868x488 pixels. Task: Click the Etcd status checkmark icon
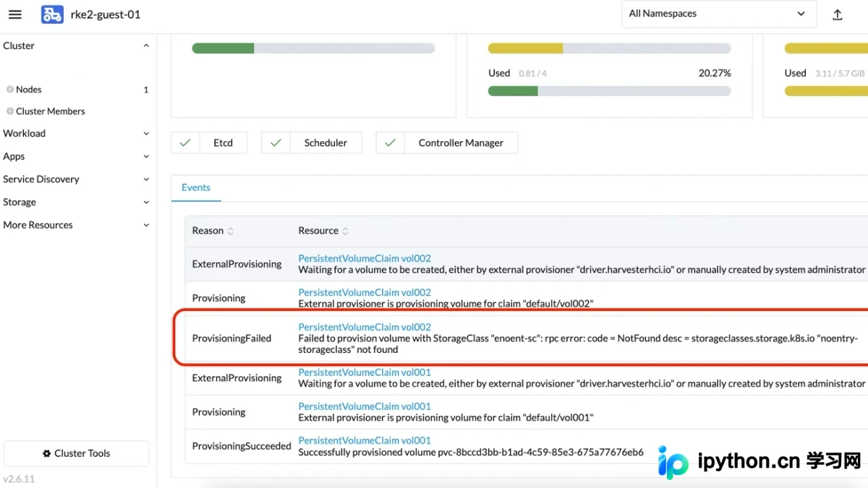[x=185, y=143]
